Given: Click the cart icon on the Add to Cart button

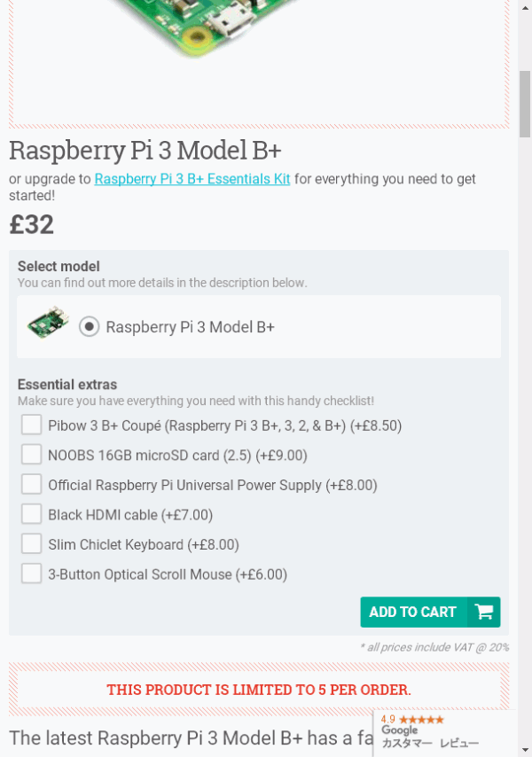Looking at the screenshot, I should point(483,612).
